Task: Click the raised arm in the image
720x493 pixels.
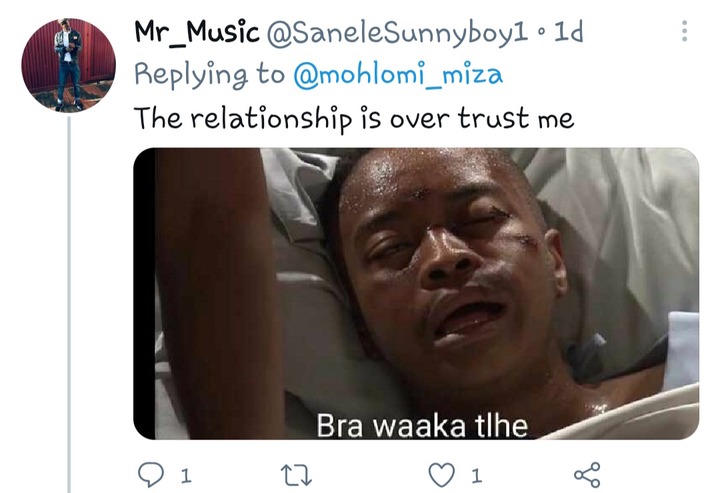Action: 218,294
